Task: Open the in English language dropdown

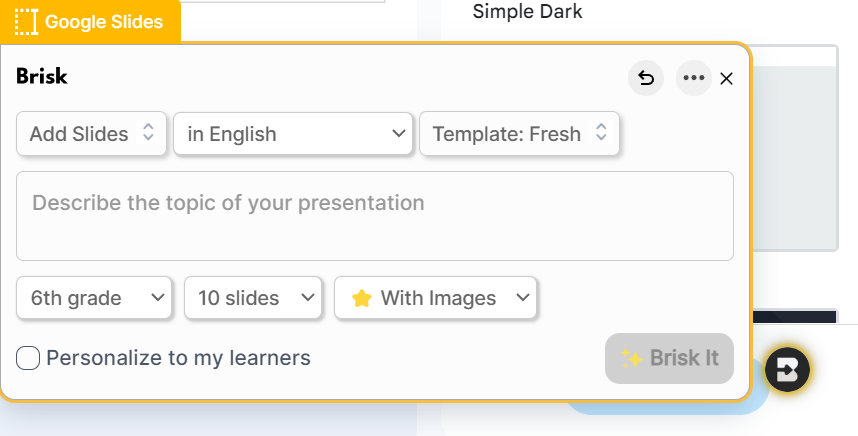Action: (293, 133)
